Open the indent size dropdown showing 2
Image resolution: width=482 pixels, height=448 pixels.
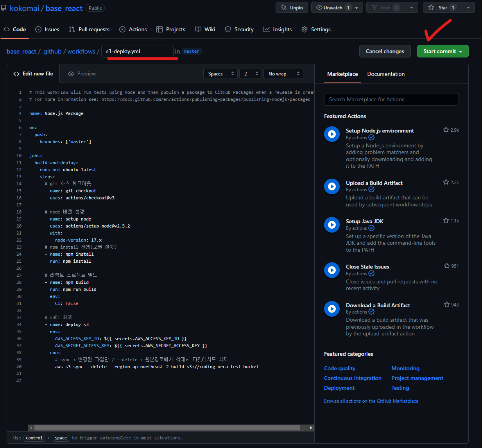(251, 73)
